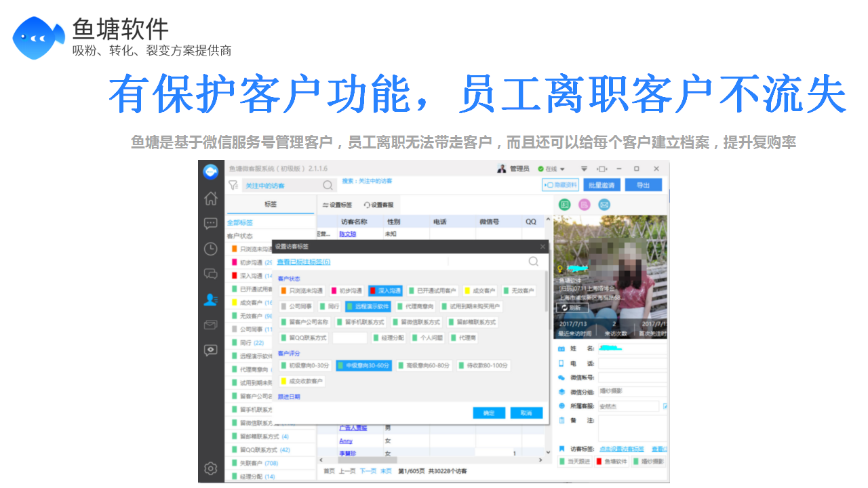Click dialog vertical scrollbar

coord(546,291)
